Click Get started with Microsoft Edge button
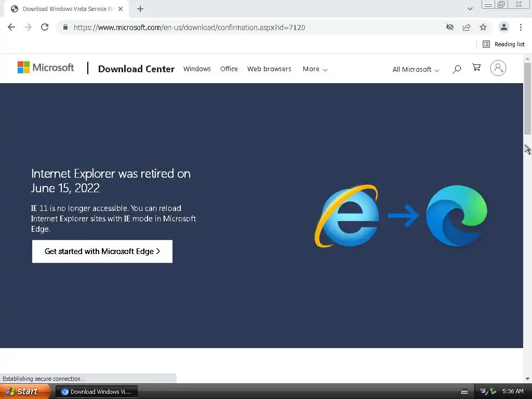 click(102, 251)
